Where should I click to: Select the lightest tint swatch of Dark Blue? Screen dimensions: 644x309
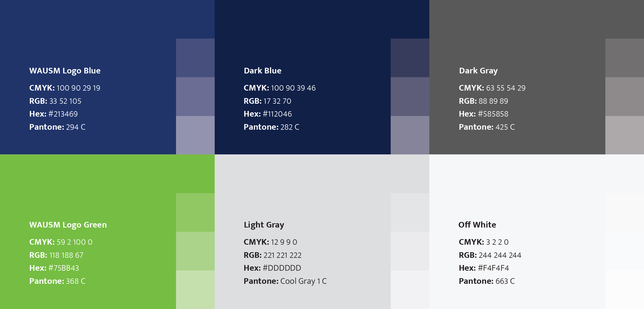point(410,135)
